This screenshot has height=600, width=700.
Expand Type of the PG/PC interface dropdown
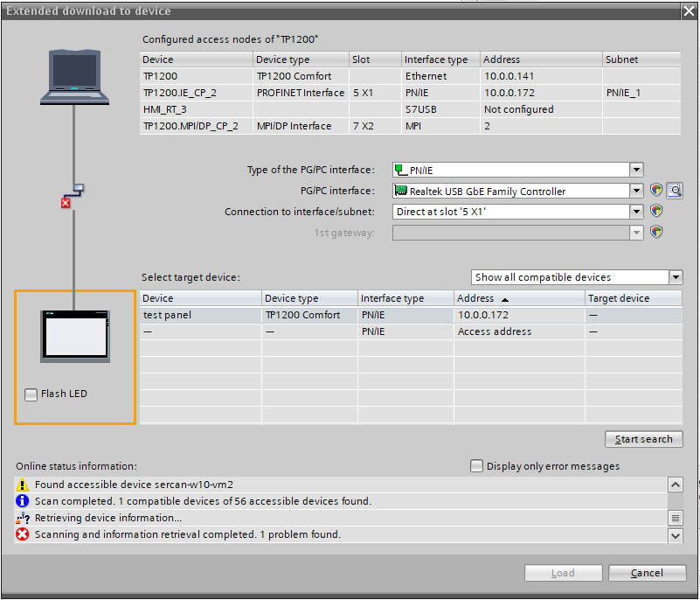point(636,170)
